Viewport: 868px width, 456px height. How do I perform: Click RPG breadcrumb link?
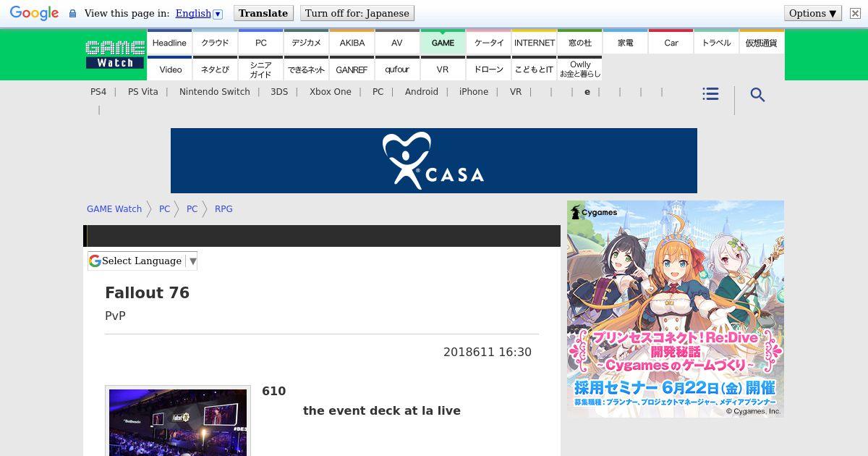click(224, 209)
